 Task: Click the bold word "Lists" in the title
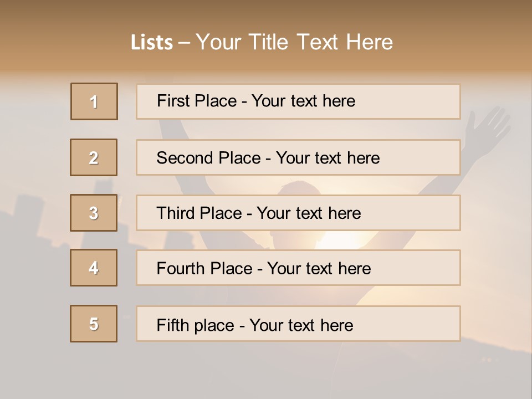tap(151, 43)
